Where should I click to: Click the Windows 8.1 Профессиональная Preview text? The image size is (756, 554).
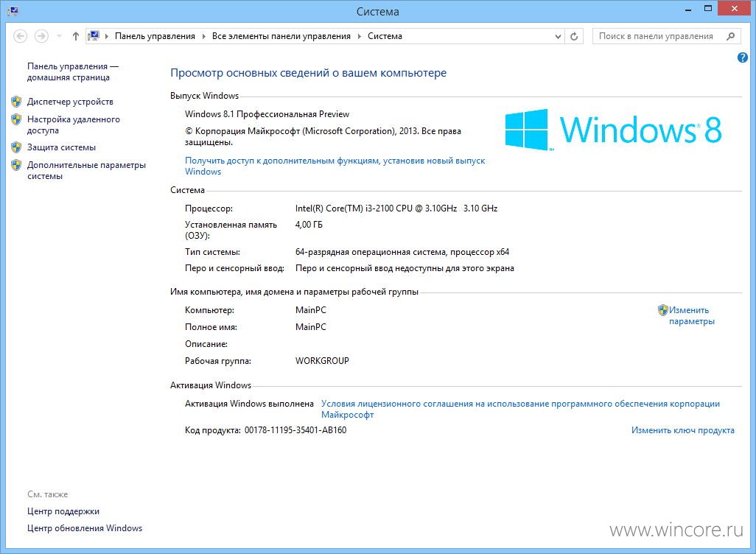tap(267, 114)
